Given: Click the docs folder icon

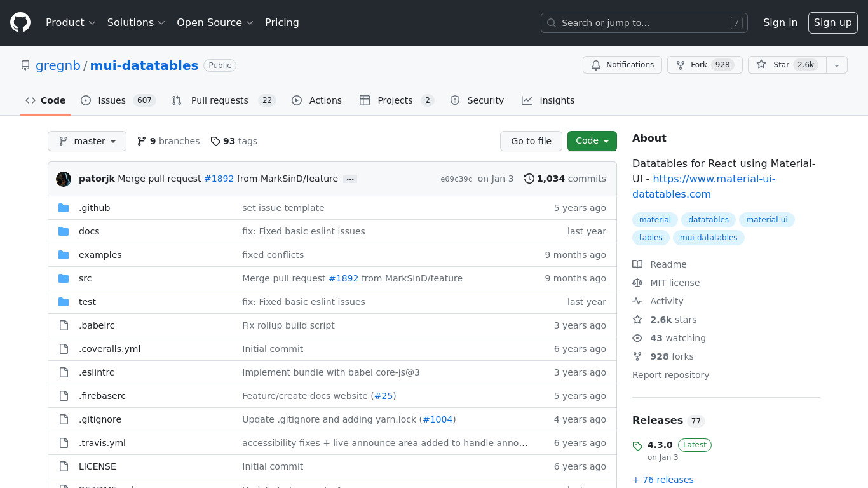Looking at the screenshot, I should [x=64, y=231].
